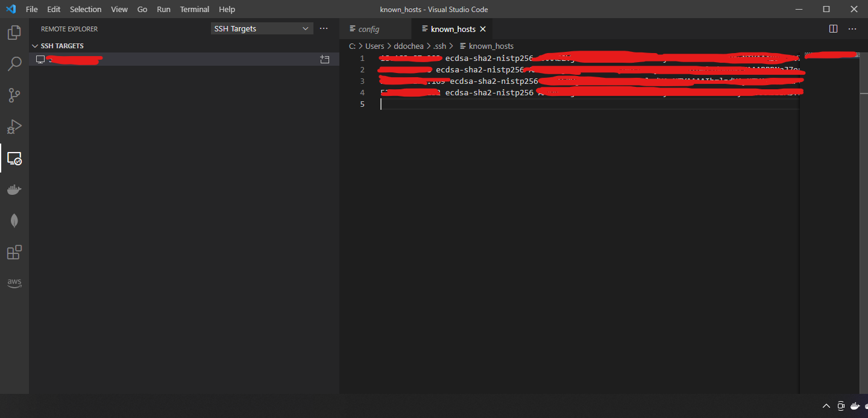
Task: Select the redacted SSH target host
Action: coord(184,59)
